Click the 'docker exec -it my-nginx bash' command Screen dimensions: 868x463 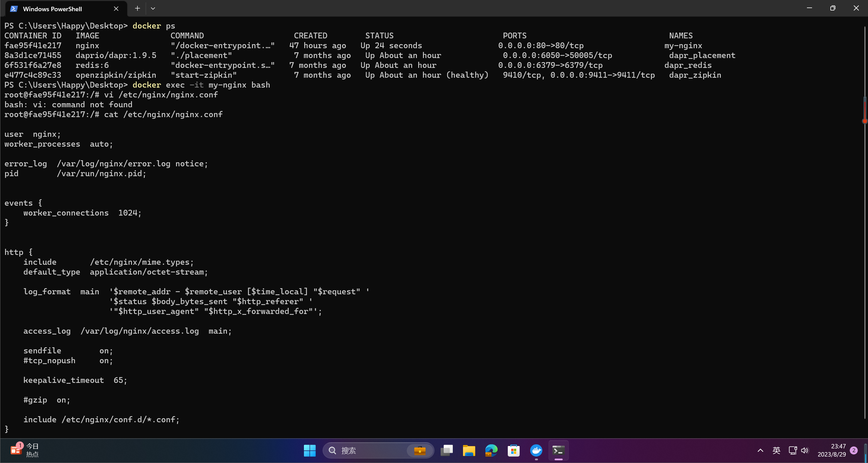[x=201, y=85]
